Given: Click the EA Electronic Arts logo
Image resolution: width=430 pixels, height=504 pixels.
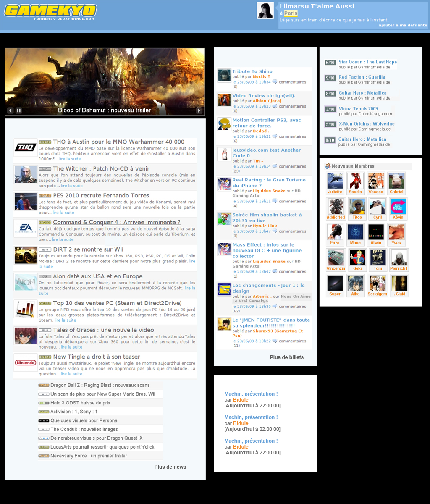Looking at the screenshot, I should (x=26, y=228).
